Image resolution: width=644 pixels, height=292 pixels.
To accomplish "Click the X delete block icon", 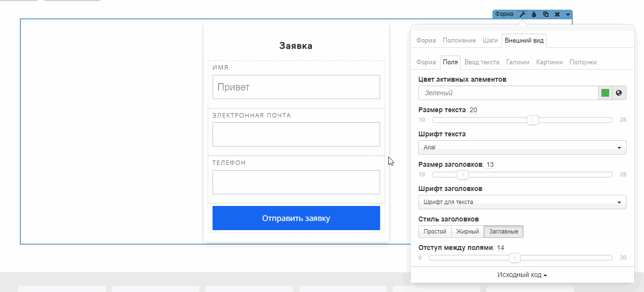I will coord(557,15).
